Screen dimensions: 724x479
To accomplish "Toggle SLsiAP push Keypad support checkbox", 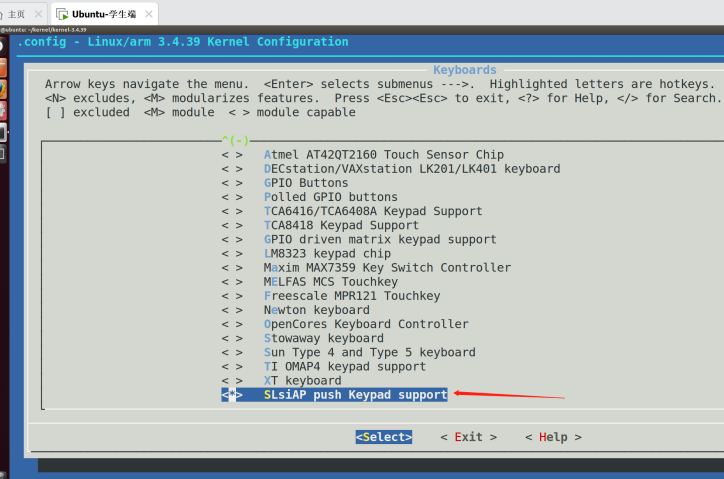I will [x=232, y=395].
